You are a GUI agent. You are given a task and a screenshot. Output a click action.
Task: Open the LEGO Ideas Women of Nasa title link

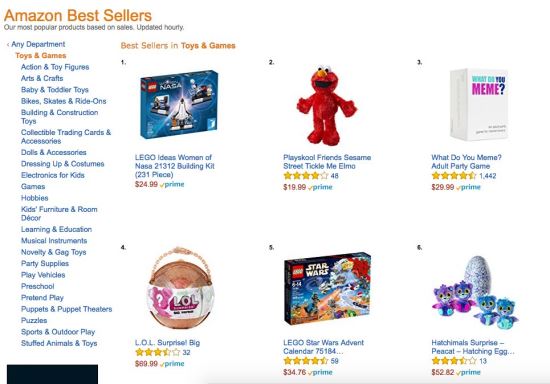tap(175, 166)
